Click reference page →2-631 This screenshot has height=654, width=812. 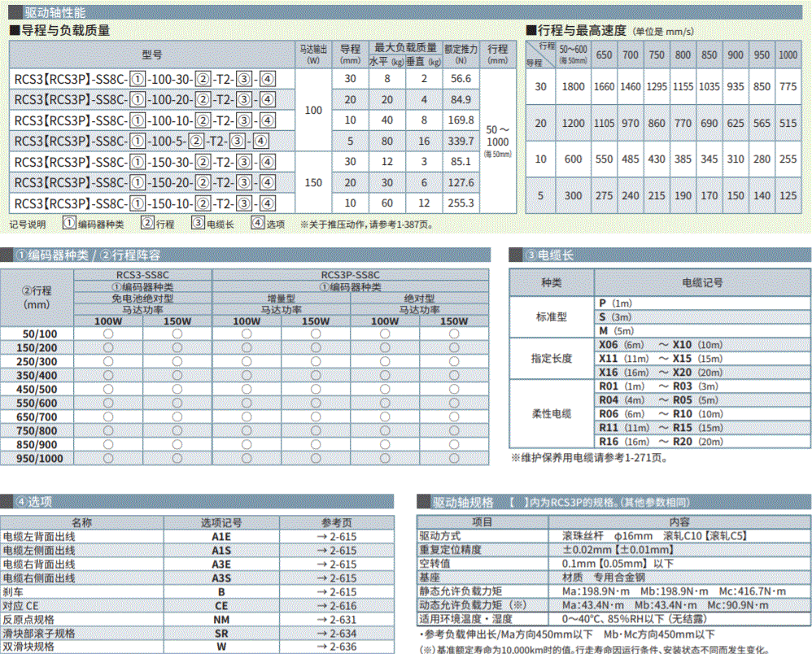(337, 620)
